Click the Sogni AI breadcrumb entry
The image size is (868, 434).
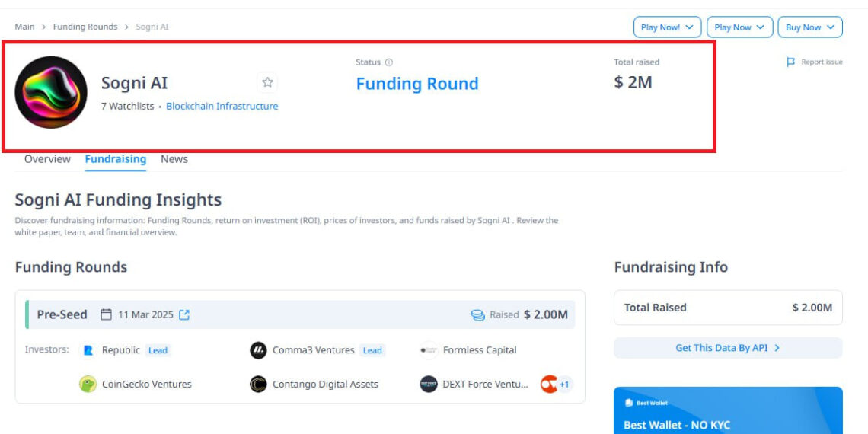(x=152, y=27)
